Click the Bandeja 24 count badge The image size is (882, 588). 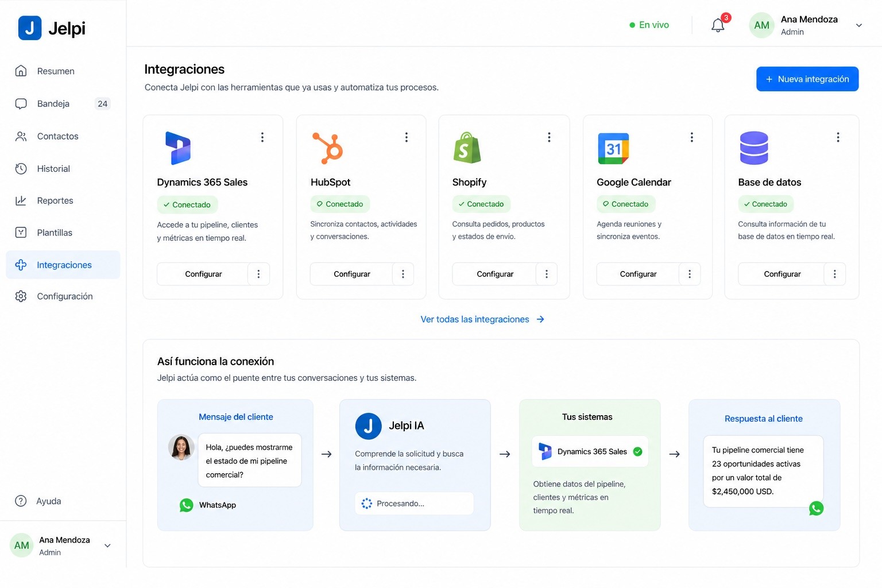click(102, 104)
